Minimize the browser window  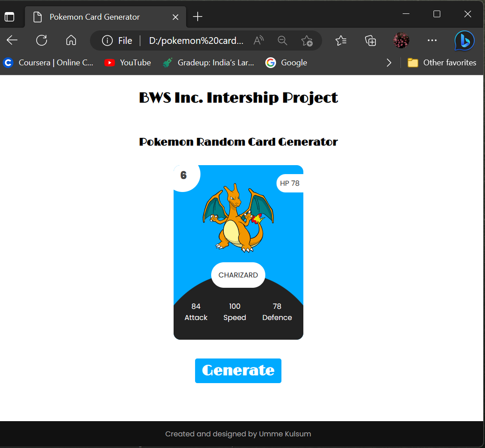pyautogui.click(x=406, y=14)
